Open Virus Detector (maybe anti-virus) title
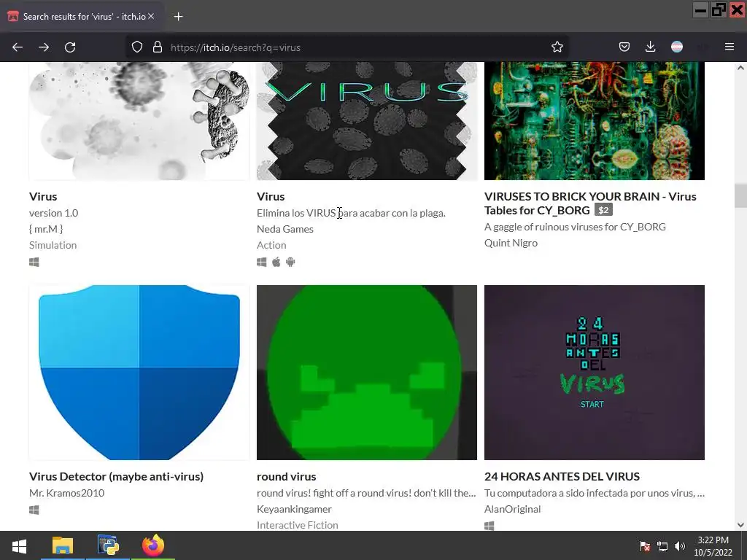Viewport: 747px width, 560px height. (116, 477)
